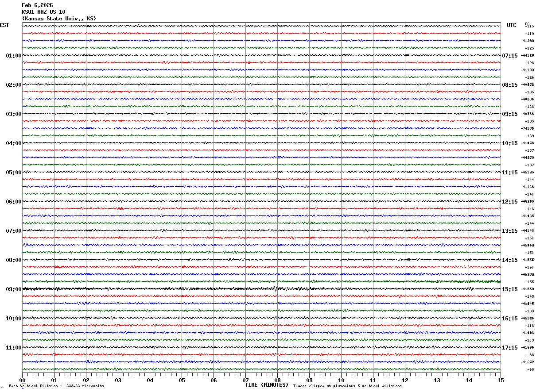The width and height of the screenshot is (536, 392).
Task: Click the 06:00 CST time label
Action: [x=13, y=202]
